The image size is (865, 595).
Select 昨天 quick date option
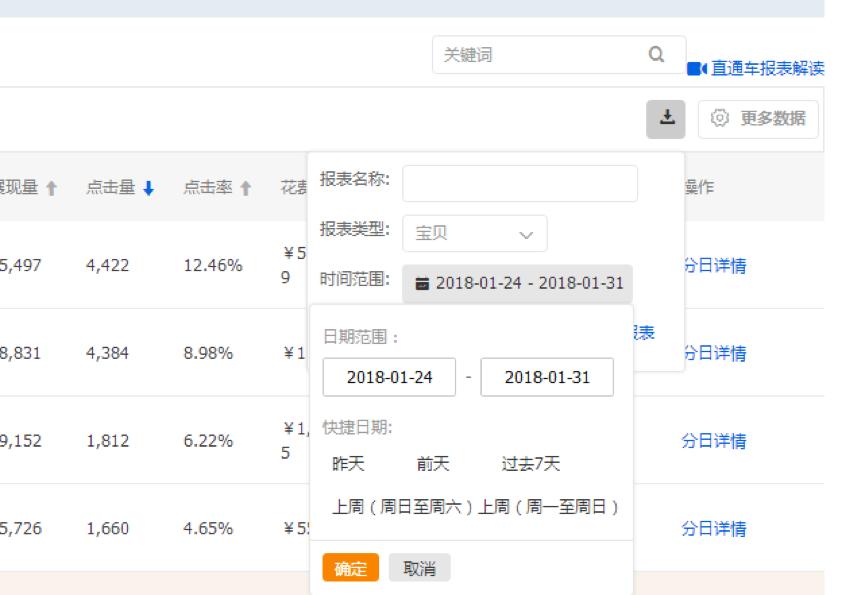tap(345, 463)
